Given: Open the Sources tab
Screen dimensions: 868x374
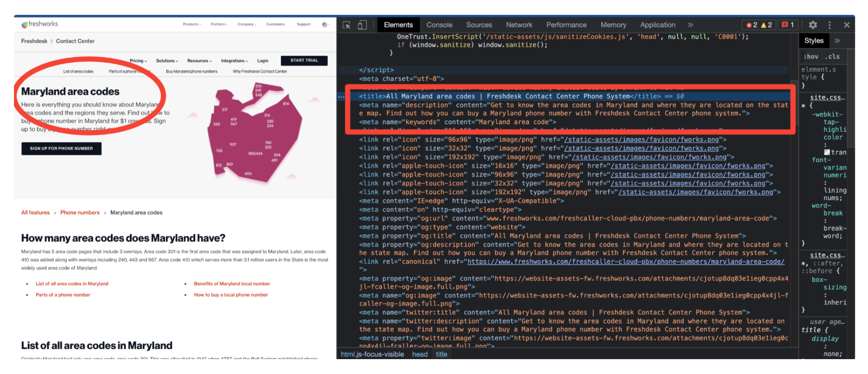Looking at the screenshot, I should 479,25.
